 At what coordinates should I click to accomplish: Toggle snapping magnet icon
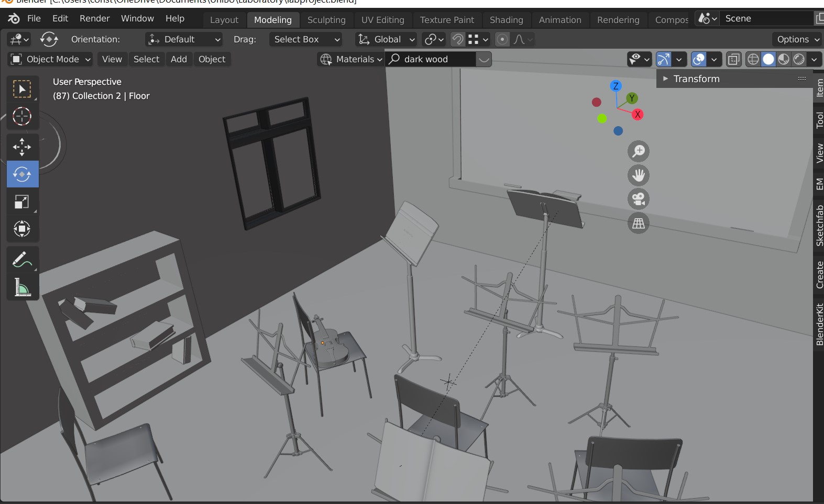click(x=457, y=39)
